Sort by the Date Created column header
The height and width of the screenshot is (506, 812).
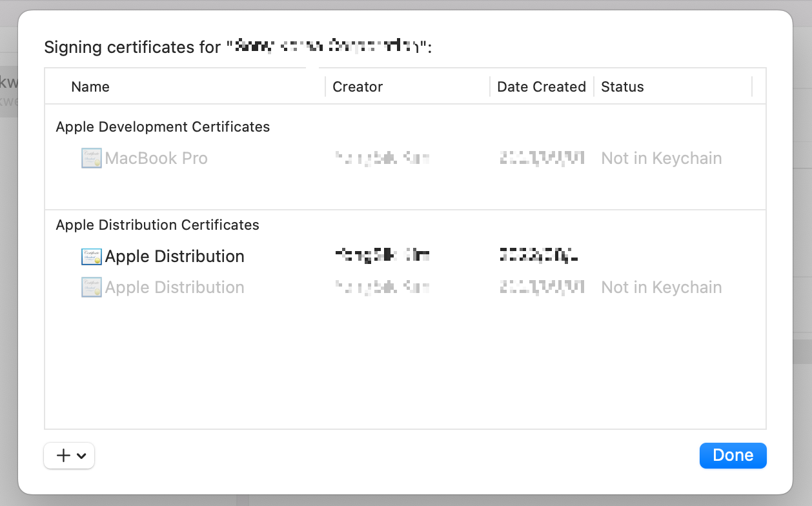541,87
